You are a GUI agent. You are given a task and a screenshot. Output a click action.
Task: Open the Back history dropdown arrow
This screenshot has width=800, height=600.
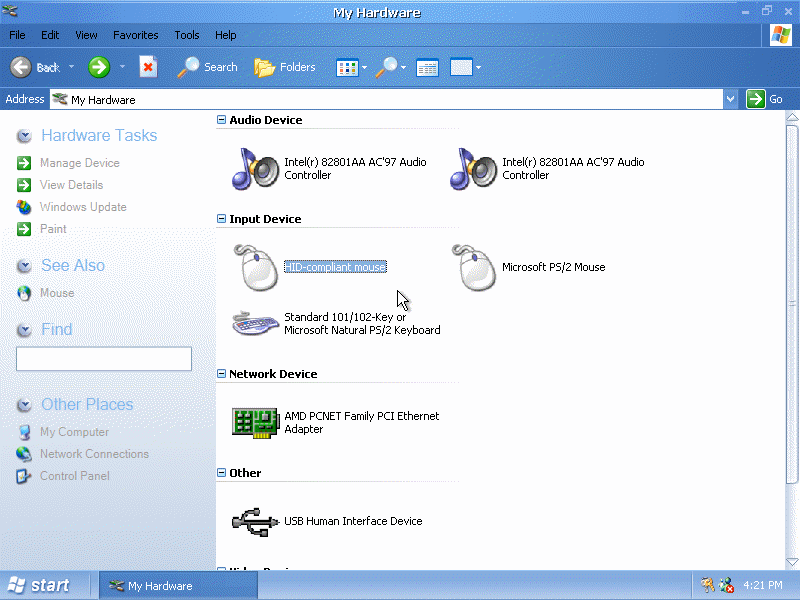[71, 67]
